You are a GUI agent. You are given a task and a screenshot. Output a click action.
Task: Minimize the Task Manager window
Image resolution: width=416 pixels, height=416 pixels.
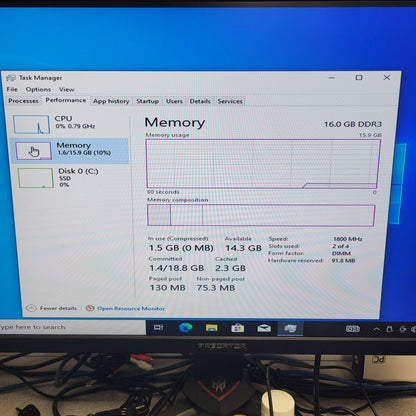coord(332,78)
